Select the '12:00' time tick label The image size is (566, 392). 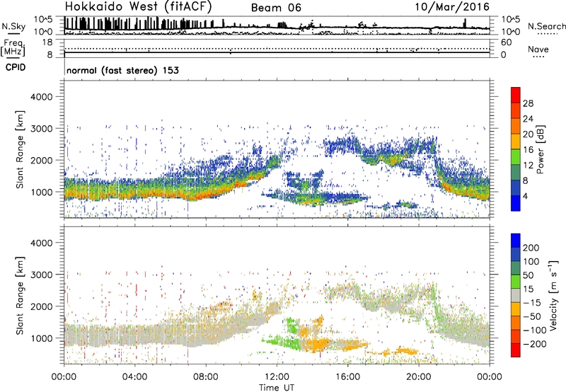(277, 377)
